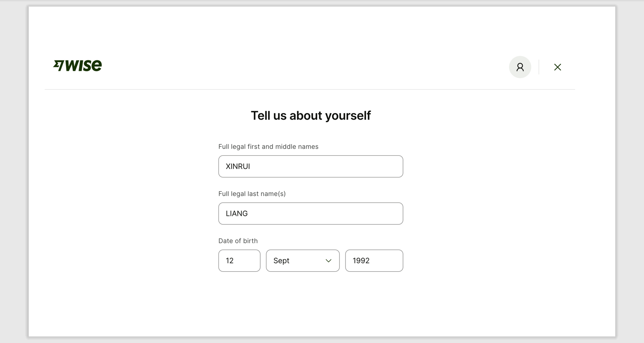Image resolution: width=644 pixels, height=343 pixels.
Task: Click the Wise logo
Action: tap(77, 66)
